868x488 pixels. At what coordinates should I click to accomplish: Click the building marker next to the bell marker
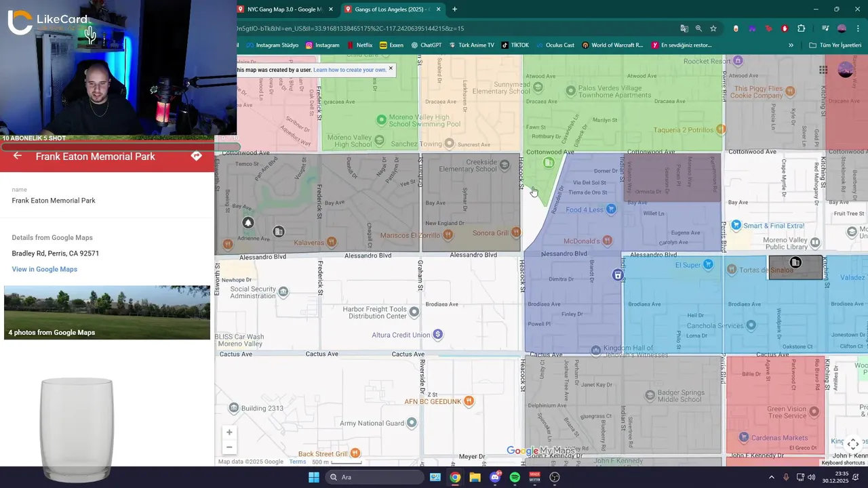(x=279, y=232)
